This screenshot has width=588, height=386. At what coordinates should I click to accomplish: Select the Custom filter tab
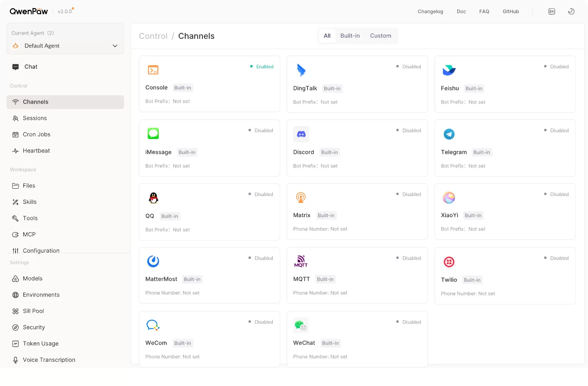click(x=380, y=36)
